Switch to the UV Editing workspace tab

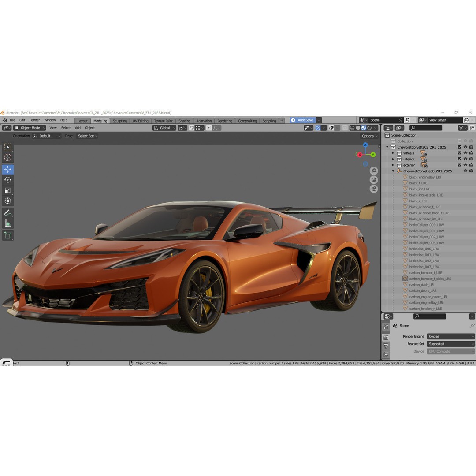[140, 121]
